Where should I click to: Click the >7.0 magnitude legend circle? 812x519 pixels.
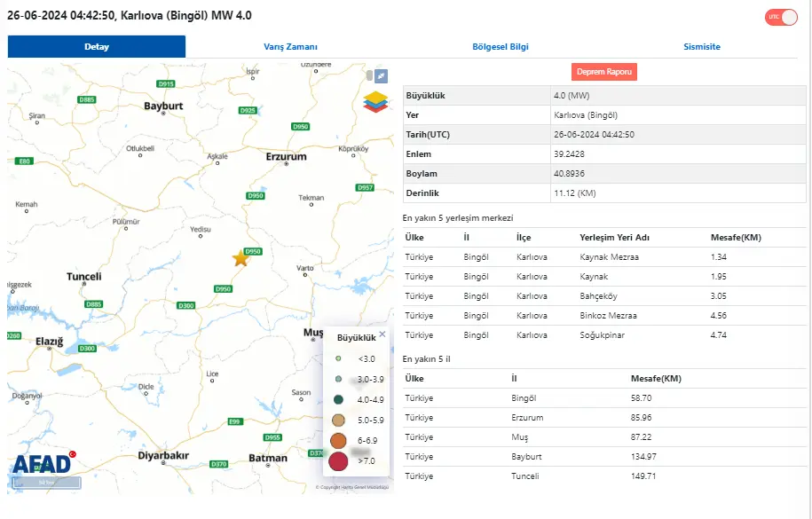(x=338, y=461)
